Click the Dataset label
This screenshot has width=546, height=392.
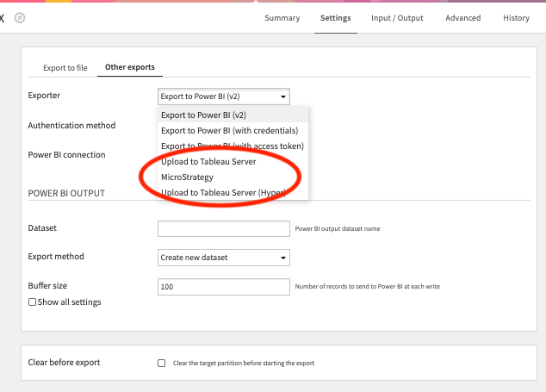coord(42,228)
